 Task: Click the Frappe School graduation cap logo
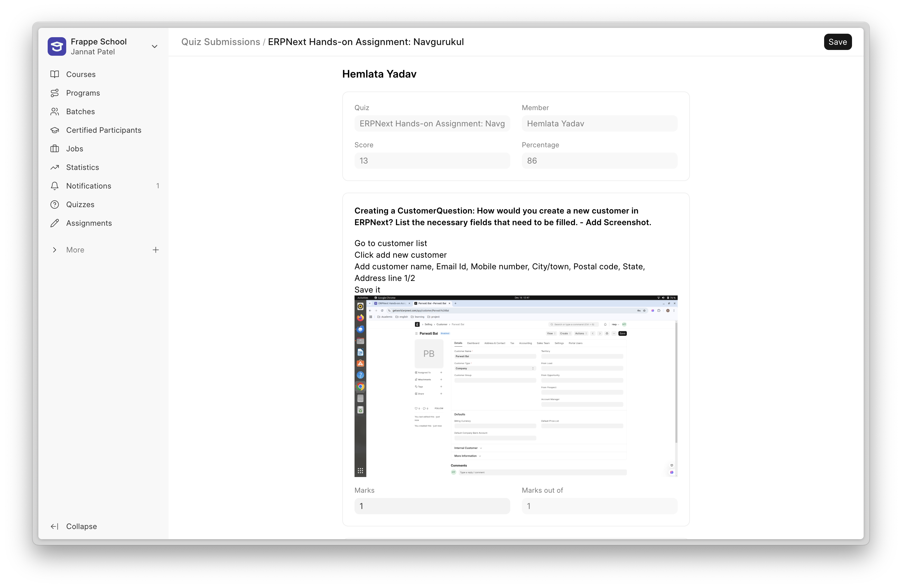[57, 46]
